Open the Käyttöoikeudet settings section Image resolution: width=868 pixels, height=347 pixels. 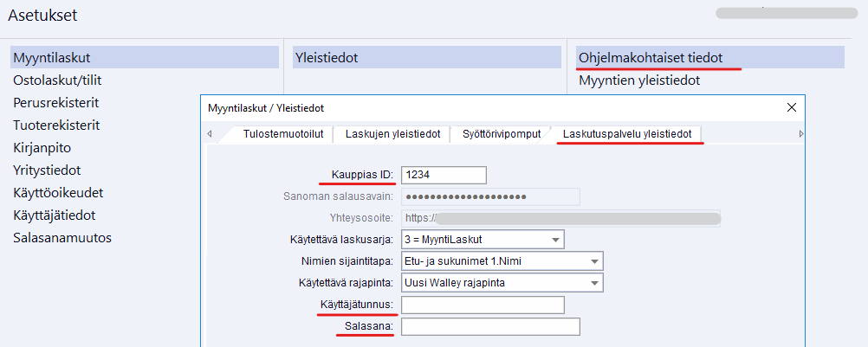[x=58, y=193]
